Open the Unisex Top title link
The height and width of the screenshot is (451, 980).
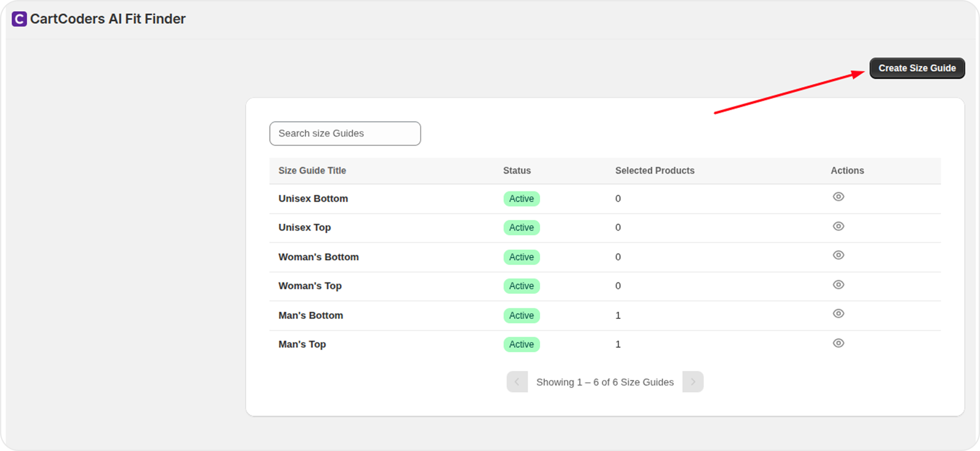(304, 228)
